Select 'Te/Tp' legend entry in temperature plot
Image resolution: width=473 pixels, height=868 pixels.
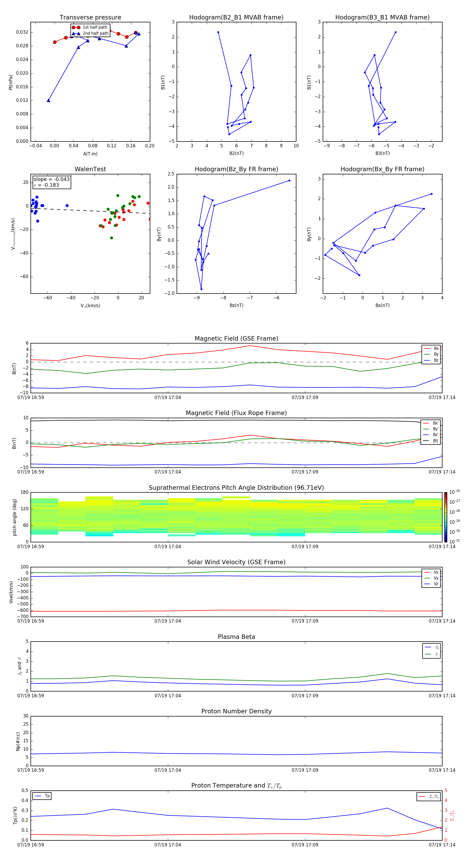[x=429, y=796]
